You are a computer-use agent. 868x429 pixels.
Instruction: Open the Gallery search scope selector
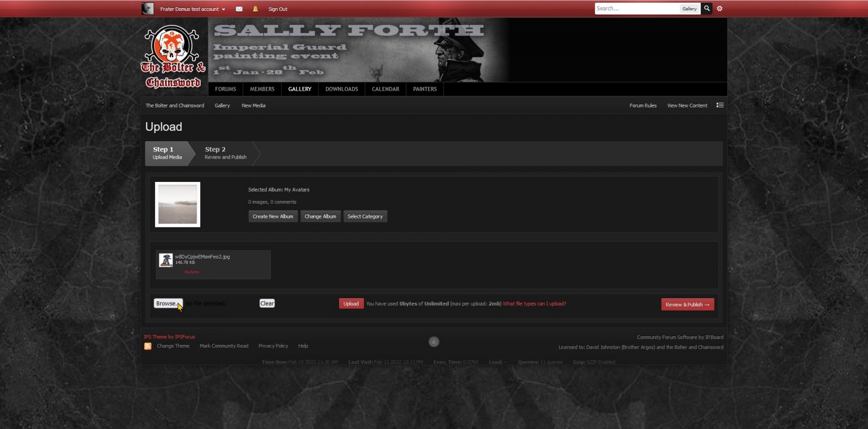coord(690,9)
